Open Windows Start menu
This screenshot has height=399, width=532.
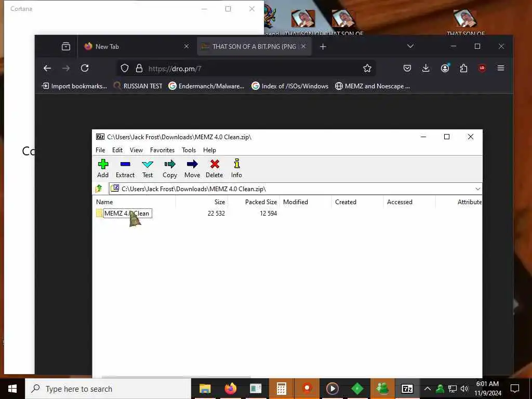click(x=12, y=389)
